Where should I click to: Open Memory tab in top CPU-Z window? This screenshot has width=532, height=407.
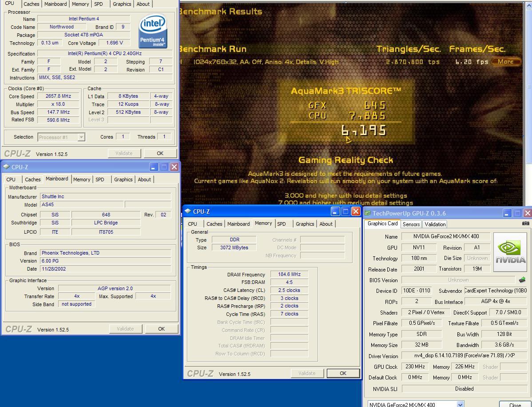80,4
